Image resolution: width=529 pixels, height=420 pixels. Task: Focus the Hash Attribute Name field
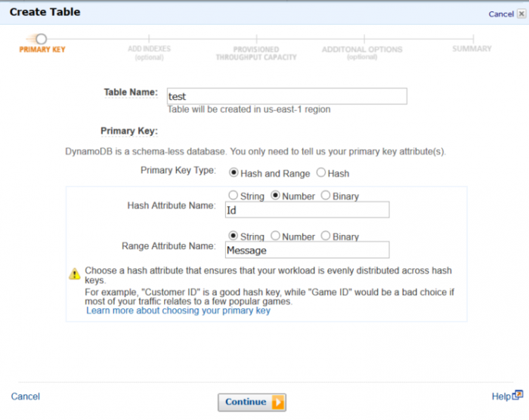[307, 210]
